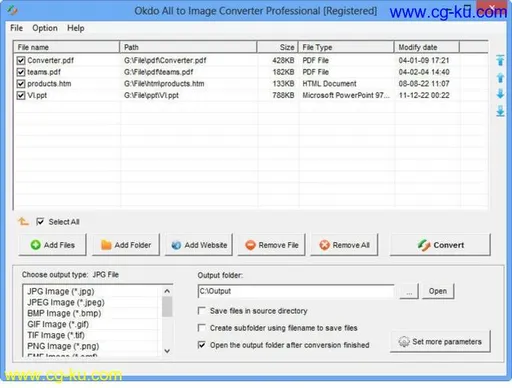The image size is (512, 388).
Task: Click the Add Website button
Action: (199, 245)
